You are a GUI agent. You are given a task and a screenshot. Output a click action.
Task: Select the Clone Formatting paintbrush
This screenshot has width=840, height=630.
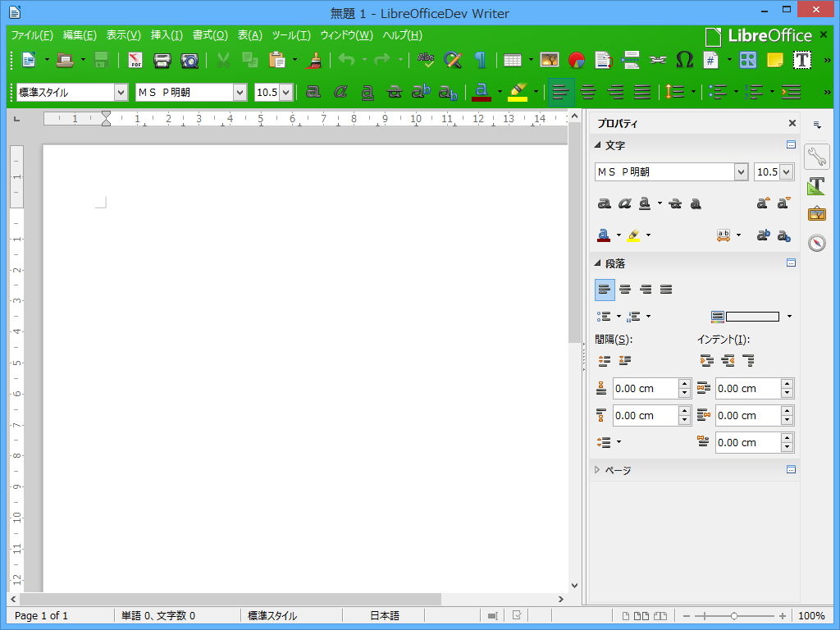[314, 60]
